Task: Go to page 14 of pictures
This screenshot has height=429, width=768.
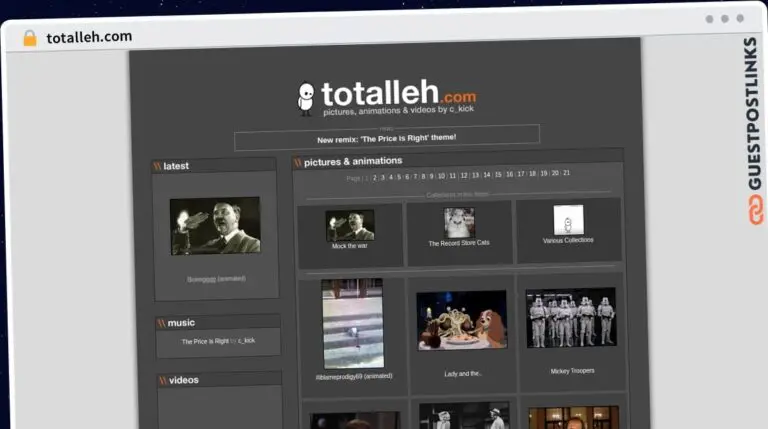Action: [487, 175]
